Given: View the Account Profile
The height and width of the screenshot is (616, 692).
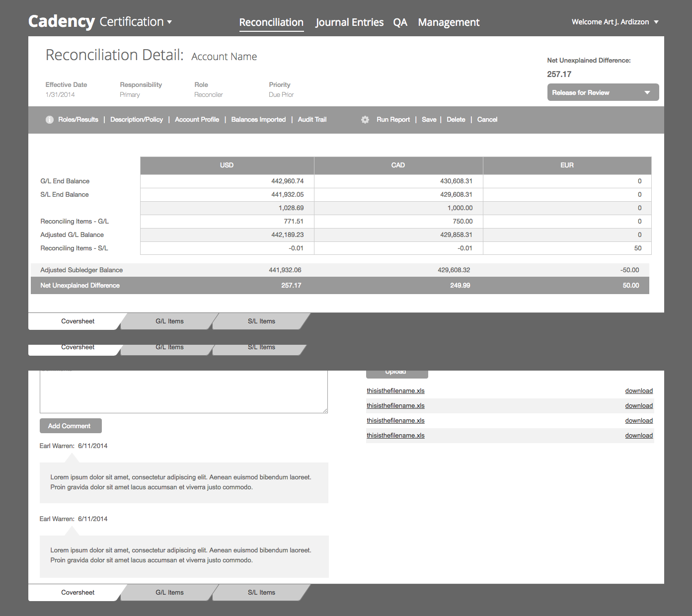Looking at the screenshot, I should [197, 120].
